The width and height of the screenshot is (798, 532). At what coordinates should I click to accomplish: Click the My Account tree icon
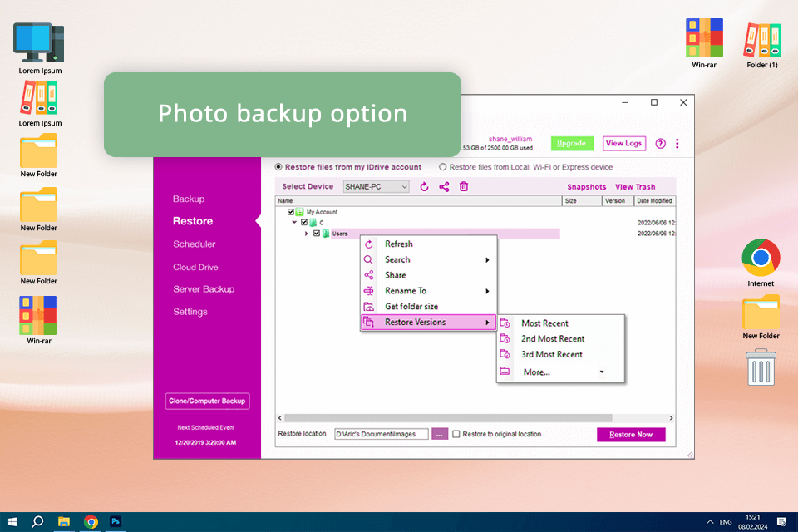300,212
